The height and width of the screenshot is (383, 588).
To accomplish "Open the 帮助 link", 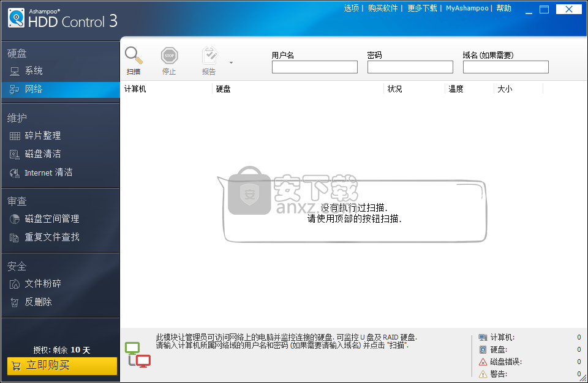I will click(503, 8).
